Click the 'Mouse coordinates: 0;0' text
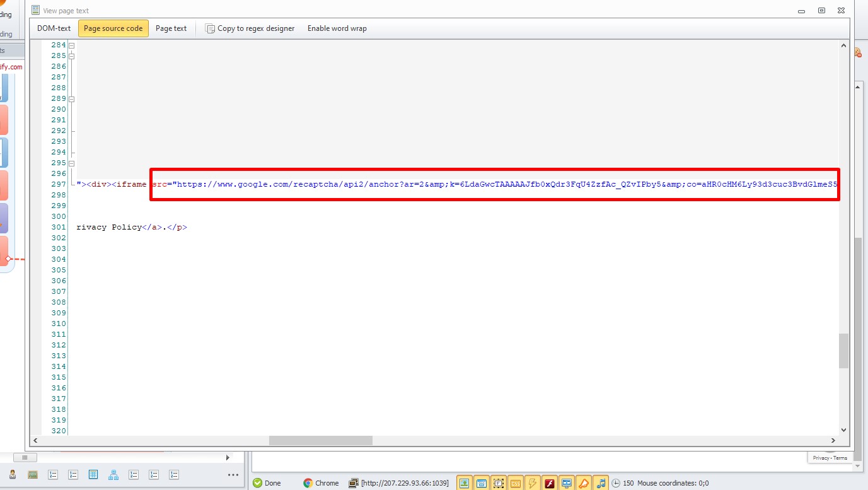This screenshot has height=490, width=868. [673, 483]
